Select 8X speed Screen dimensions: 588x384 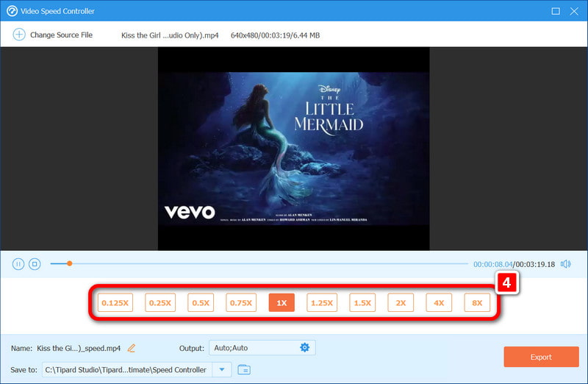tap(477, 302)
